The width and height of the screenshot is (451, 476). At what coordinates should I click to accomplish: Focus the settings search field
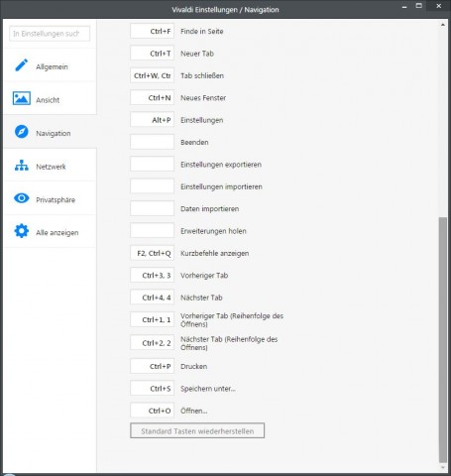pos(50,34)
